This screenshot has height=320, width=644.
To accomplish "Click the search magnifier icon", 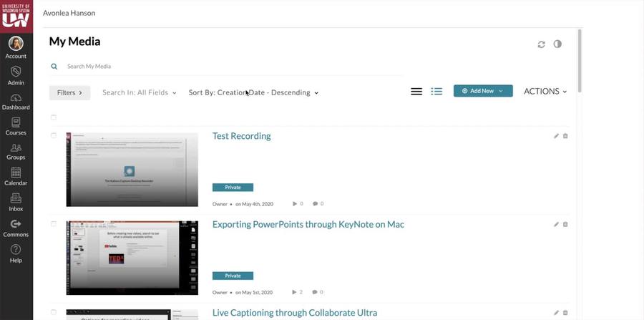I will tap(54, 66).
